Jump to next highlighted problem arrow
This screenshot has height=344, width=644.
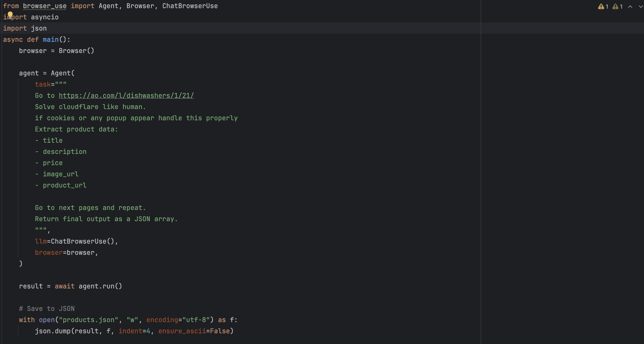(x=640, y=7)
